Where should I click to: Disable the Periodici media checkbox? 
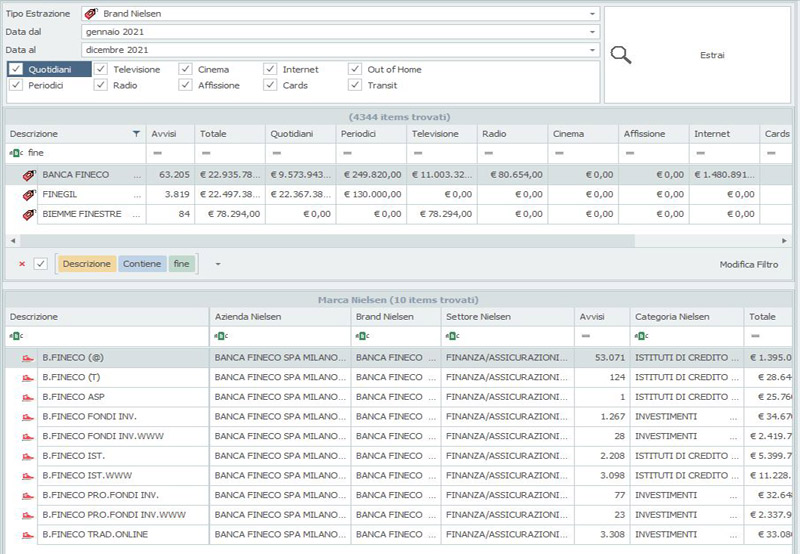pos(16,85)
